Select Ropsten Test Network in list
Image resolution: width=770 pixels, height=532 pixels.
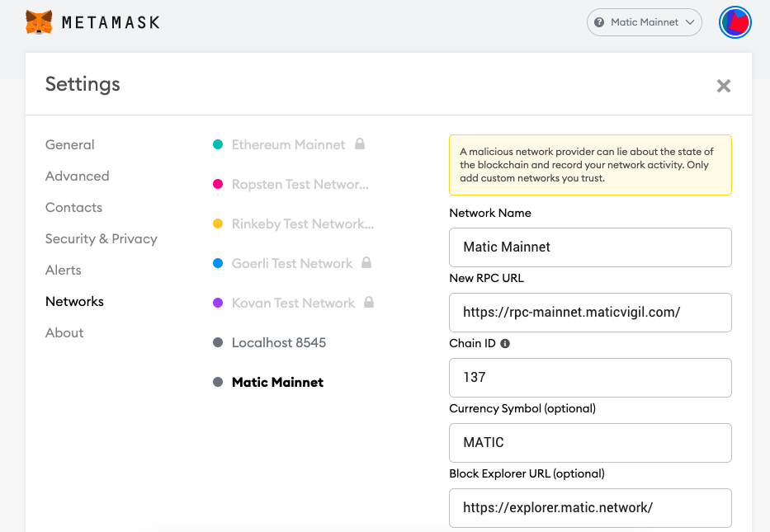pyautogui.click(x=300, y=184)
